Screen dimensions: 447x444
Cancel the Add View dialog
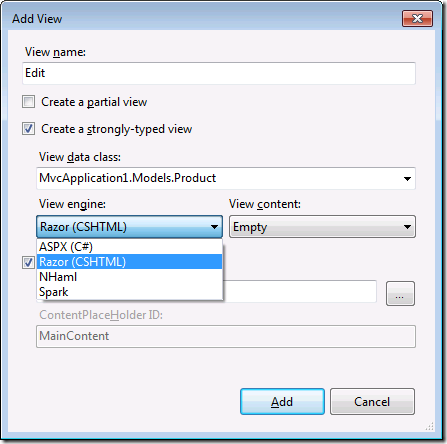tap(372, 402)
